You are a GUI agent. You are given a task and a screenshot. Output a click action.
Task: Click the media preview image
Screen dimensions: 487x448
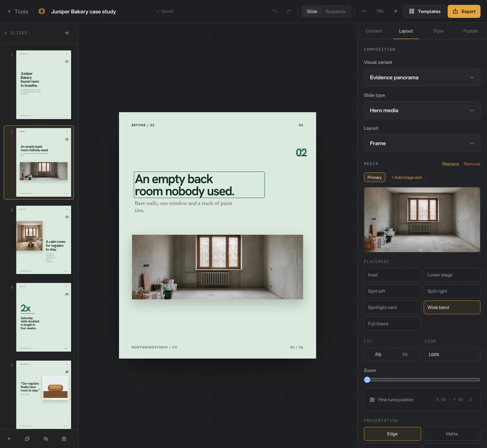click(422, 220)
